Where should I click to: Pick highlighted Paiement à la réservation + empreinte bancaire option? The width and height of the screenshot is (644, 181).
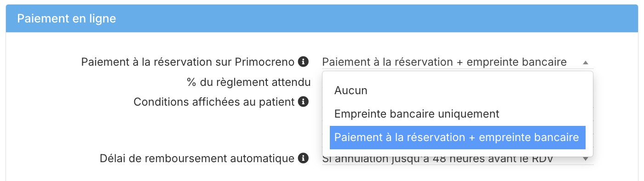(x=457, y=137)
